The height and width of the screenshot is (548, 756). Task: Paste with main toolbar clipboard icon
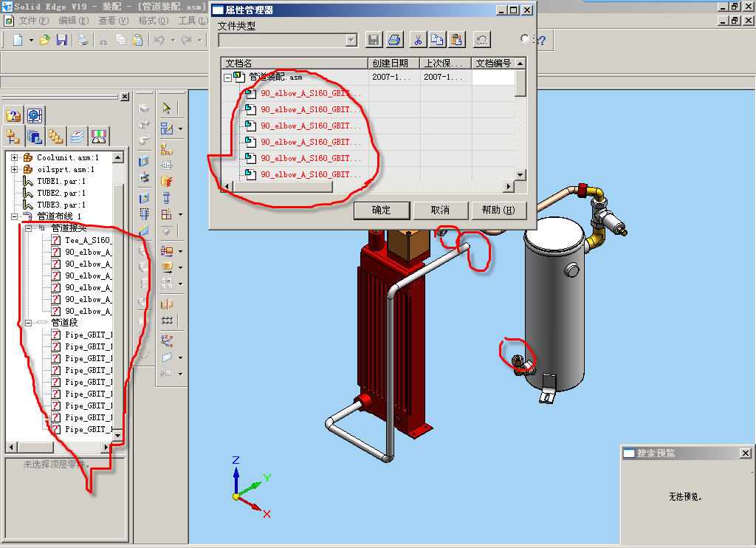coord(138,40)
